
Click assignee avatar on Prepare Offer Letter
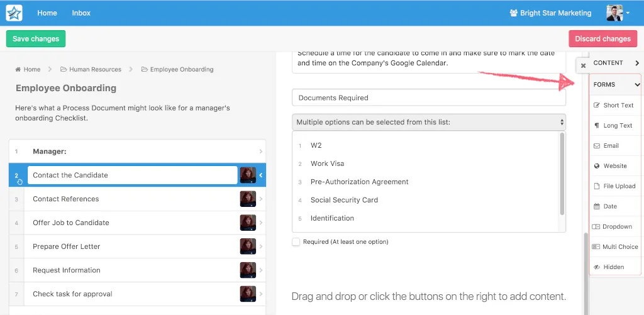click(x=248, y=246)
